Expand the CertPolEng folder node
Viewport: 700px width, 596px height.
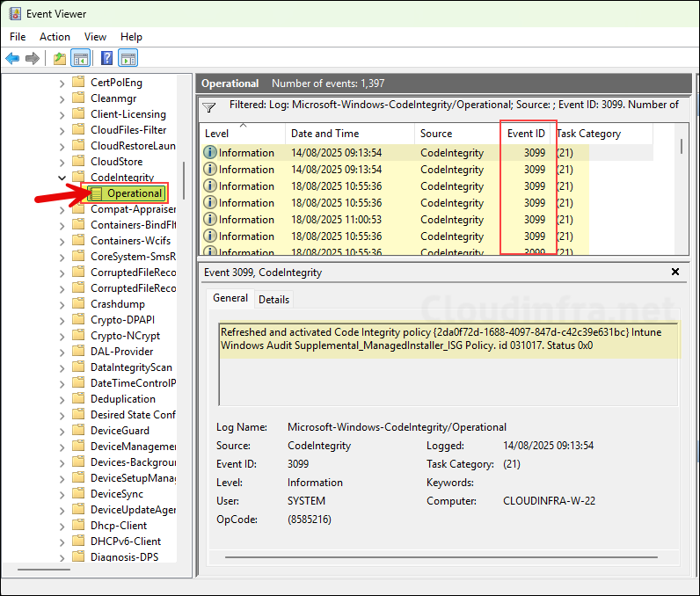pyautogui.click(x=62, y=83)
